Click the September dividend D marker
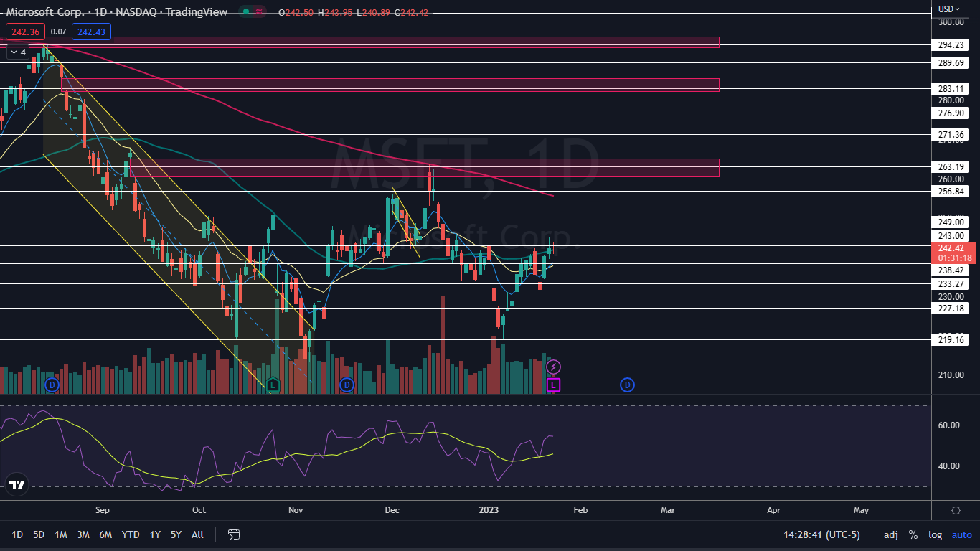980x551 pixels. [51, 385]
